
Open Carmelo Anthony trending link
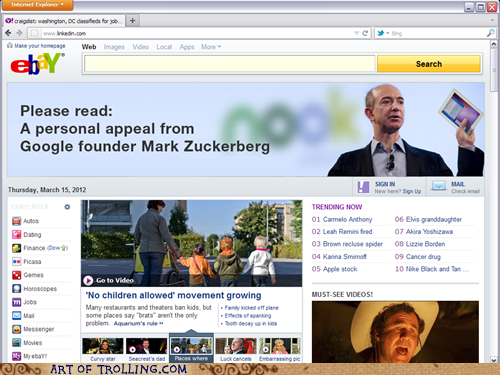click(347, 219)
